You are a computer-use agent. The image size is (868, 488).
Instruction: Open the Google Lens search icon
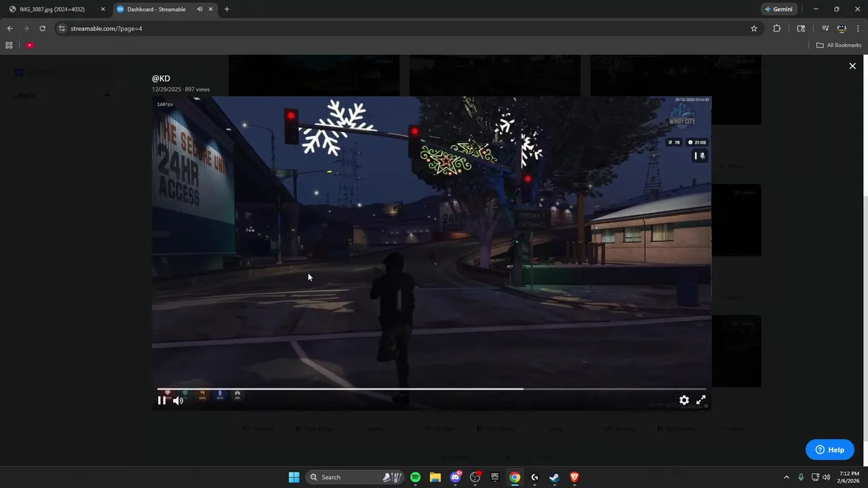tap(801, 28)
